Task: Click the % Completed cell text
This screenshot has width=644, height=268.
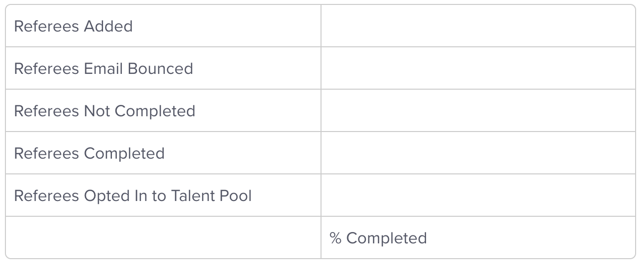Action: click(378, 238)
